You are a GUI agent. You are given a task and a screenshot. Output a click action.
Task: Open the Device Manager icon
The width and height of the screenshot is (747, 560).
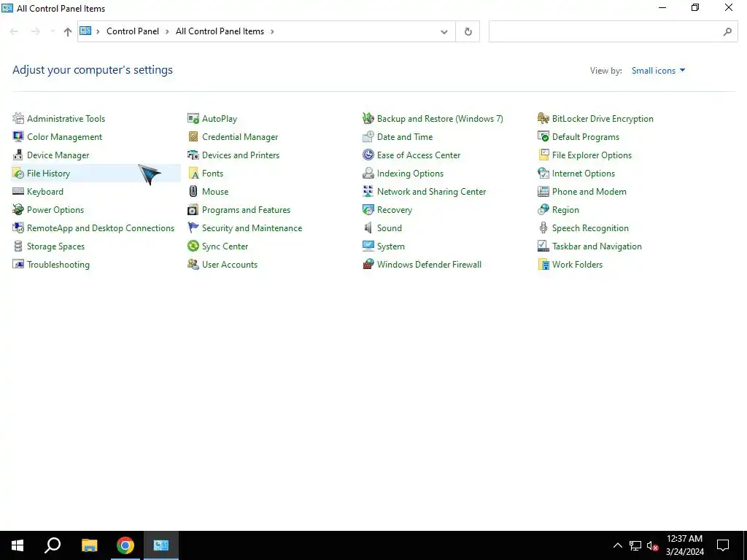(18, 155)
